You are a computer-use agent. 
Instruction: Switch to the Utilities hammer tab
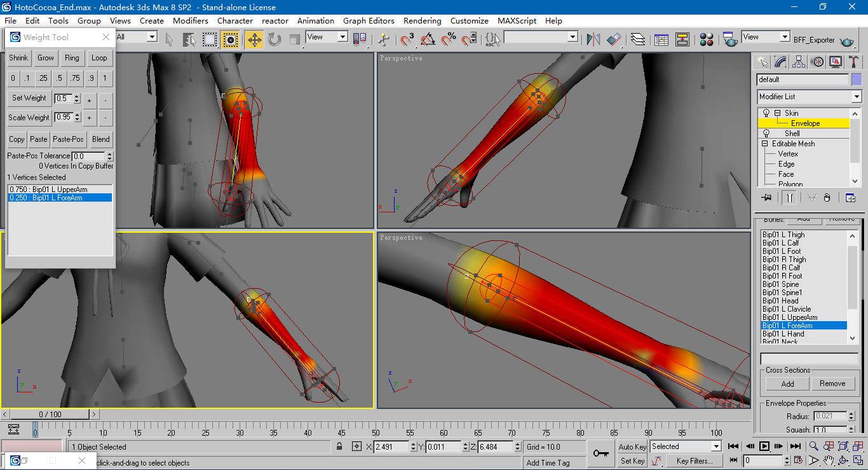click(x=854, y=62)
